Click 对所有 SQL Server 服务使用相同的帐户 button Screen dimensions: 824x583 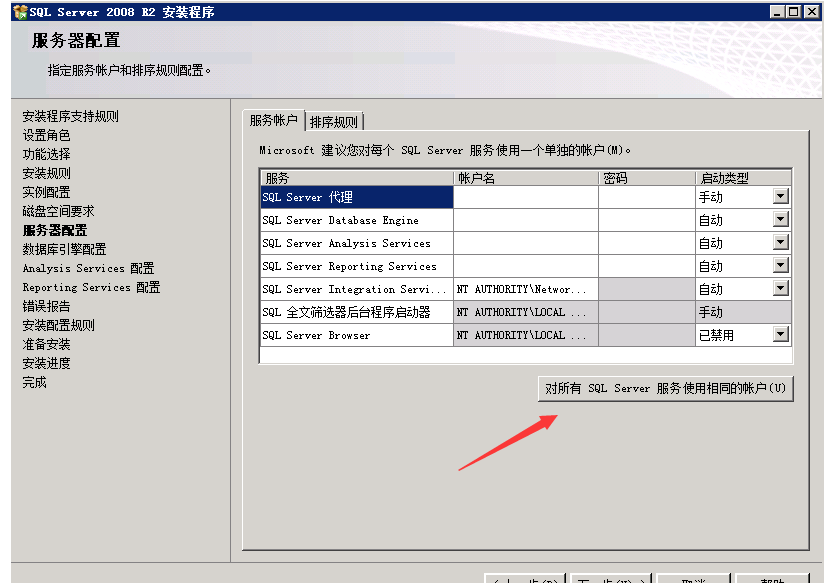pyautogui.click(x=665, y=388)
